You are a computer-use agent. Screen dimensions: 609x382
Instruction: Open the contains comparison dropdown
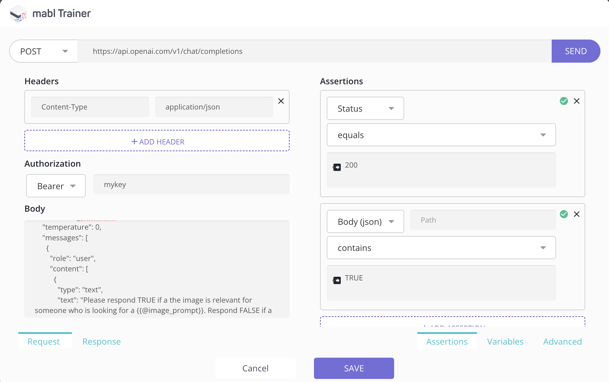(x=441, y=248)
